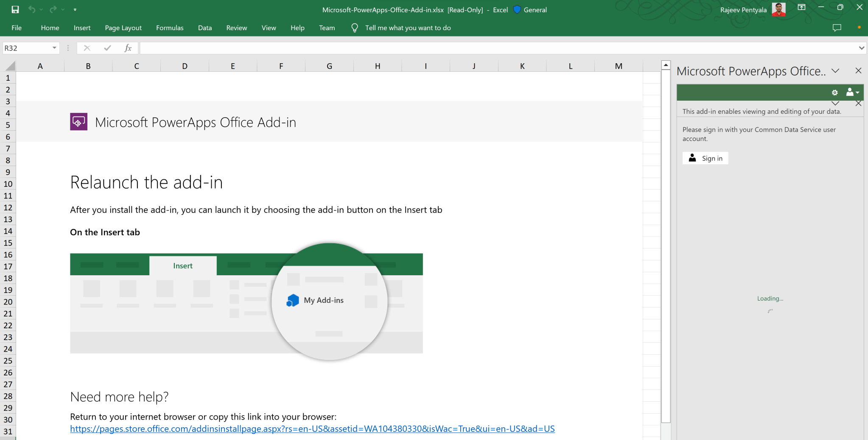This screenshot has height=440, width=868.
Task: Click the user account icon in PowerApps pane
Action: point(850,92)
